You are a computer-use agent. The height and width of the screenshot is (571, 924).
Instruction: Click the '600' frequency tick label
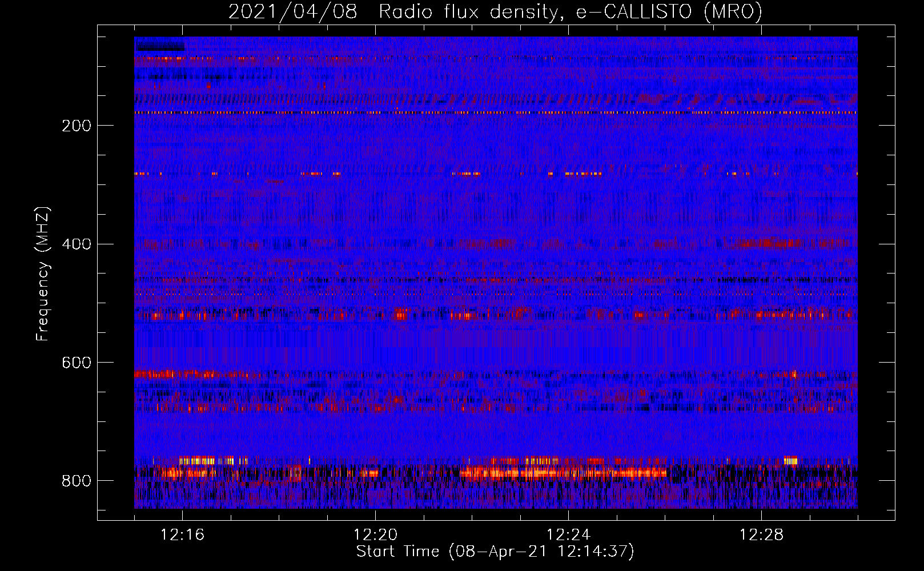pyautogui.click(x=77, y=363)
